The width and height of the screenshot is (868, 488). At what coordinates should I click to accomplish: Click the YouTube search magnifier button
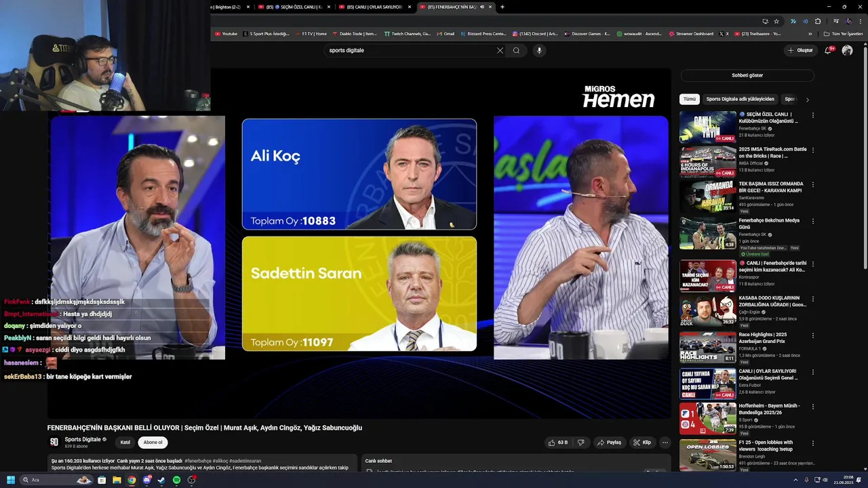tap(516, 50)
